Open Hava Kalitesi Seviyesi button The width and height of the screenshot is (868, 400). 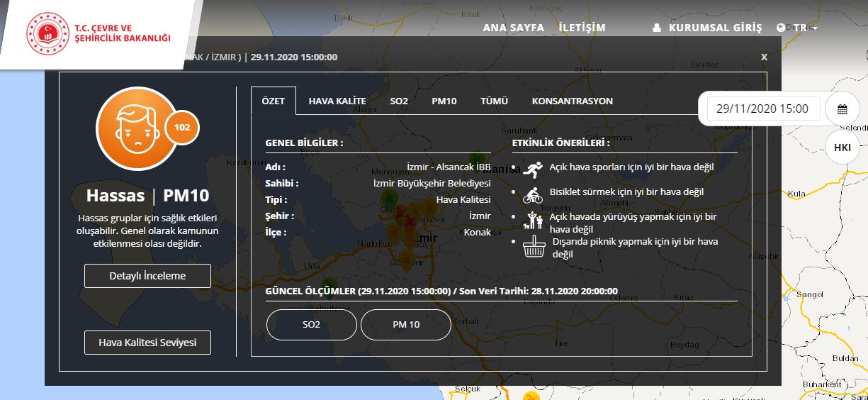147,343
